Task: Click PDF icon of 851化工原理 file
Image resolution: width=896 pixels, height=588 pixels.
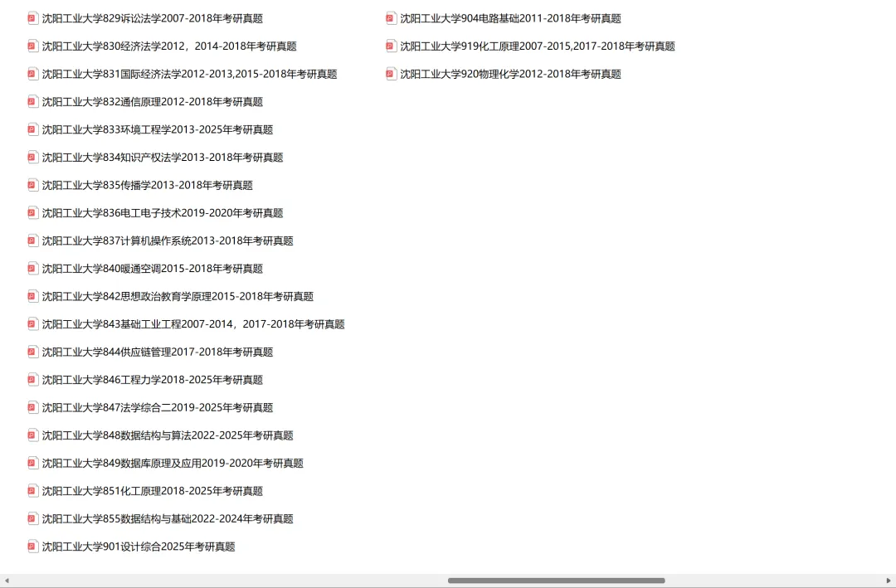Action: tap(33, 491)
